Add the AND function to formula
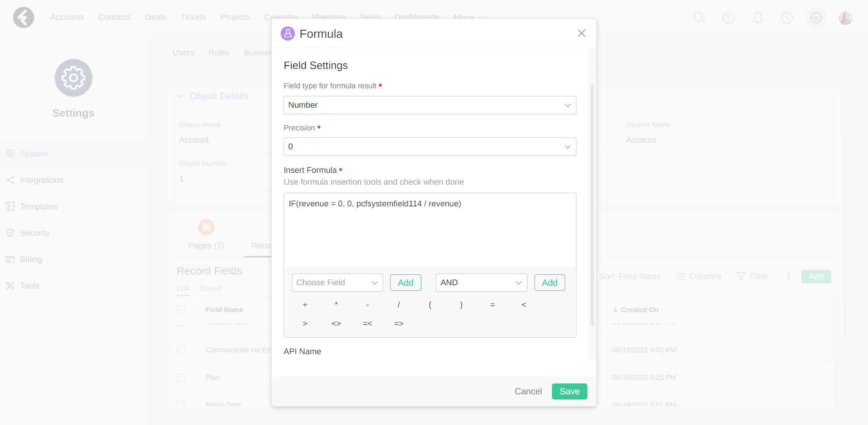The height and width of the screenshot is (425, 868). [x=550, y=283]
